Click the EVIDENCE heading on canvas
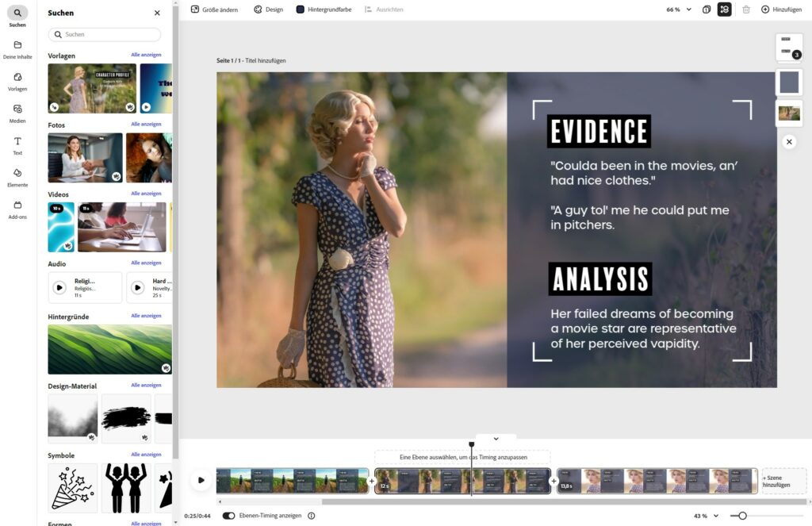This screenshot has height=526, width=812. click(599, 131)
